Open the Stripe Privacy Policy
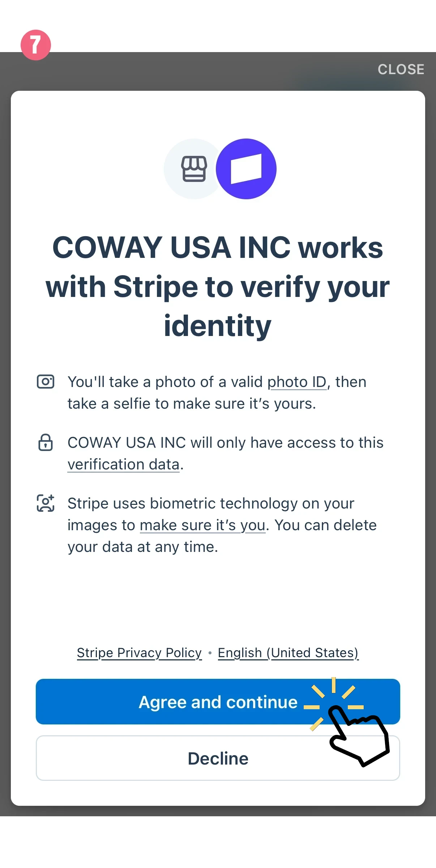The image size is (436, 868). [139, 653]
